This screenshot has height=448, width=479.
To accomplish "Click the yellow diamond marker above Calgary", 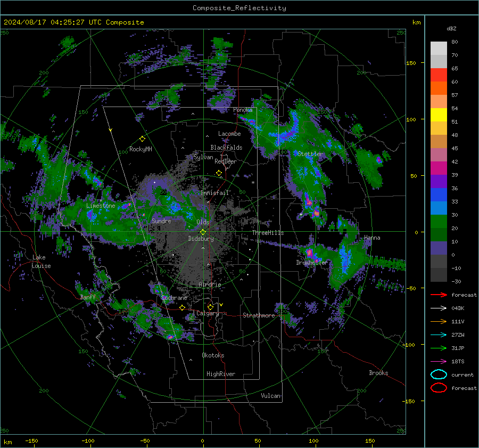I will point(210,307).
